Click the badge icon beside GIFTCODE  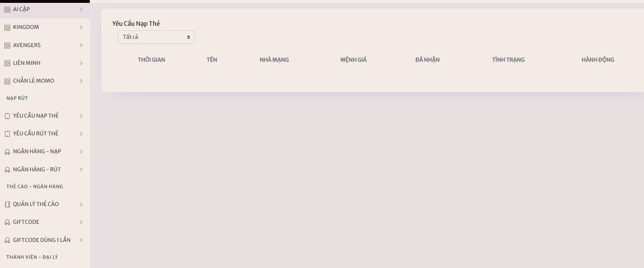[x=7, y=223]
